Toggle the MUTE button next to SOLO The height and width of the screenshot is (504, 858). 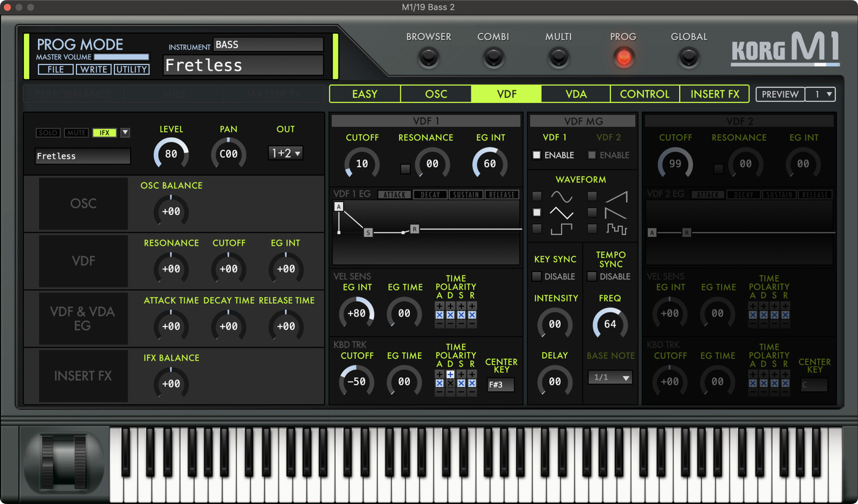[77, 133]
